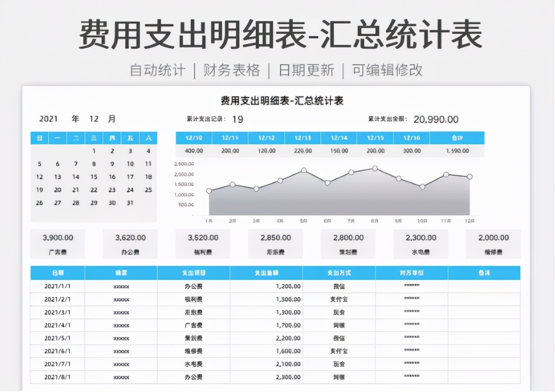Click the 300.00 value under 12/16
This screenshot has height=392, width=555.
(412, 151)
